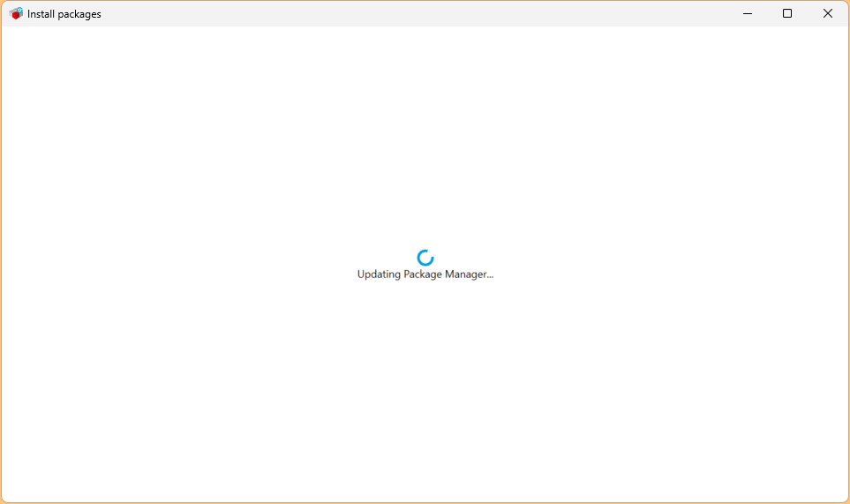This screenshot has height=504, width=850.
Task: Click the blue loading spinner
Action: point(425,258)
